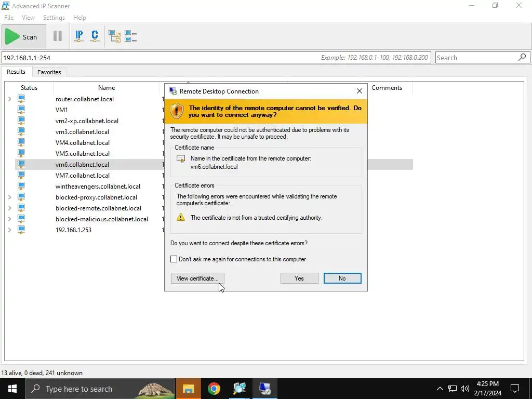Click the Expand all tree toolbar icon

(x=114, y=36)
